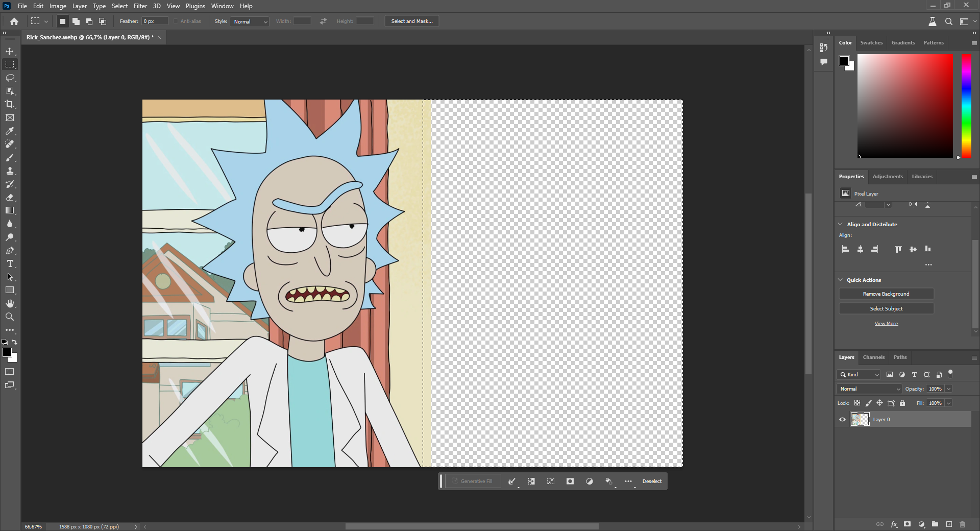Screen dimensions: 980x531
Task: Choose Intersect with selection mode
Action: pos(103,21)
